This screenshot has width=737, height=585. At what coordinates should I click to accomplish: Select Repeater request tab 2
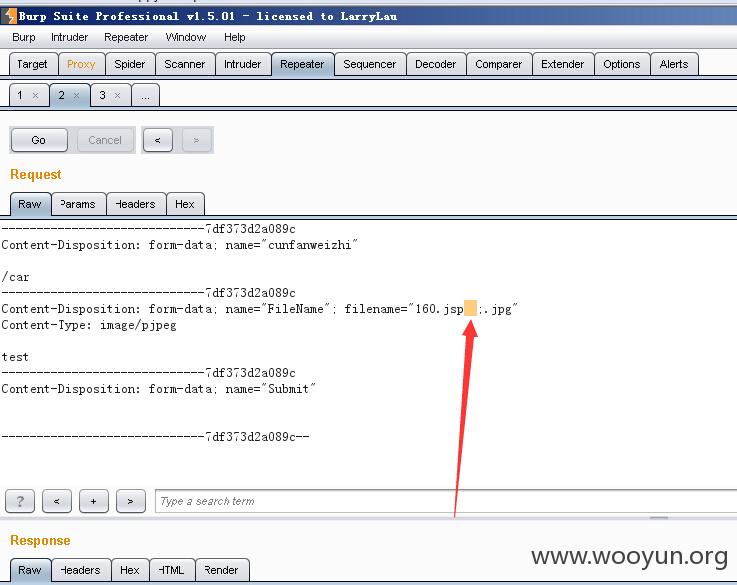[62, 95]
